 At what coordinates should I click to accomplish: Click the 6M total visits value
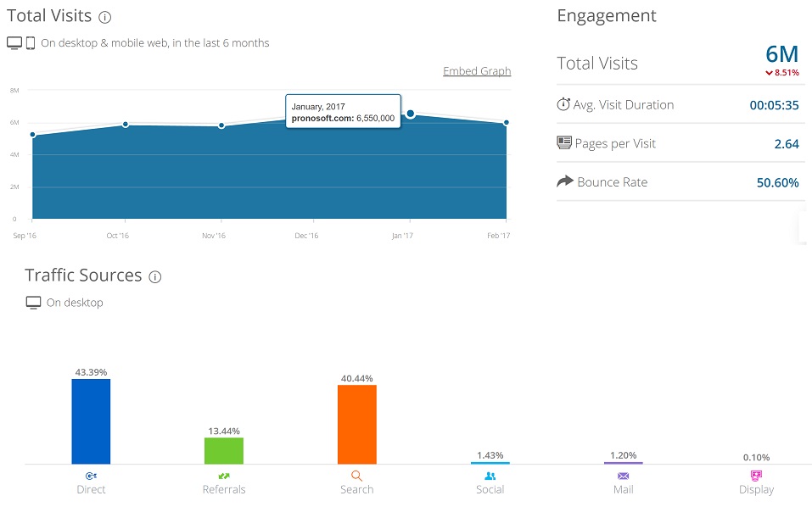point(782,54)
